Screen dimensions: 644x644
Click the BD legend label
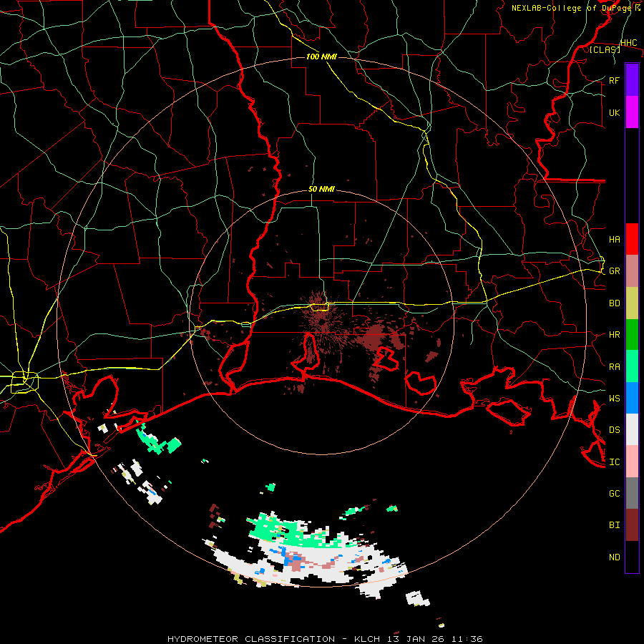(614, 303)
